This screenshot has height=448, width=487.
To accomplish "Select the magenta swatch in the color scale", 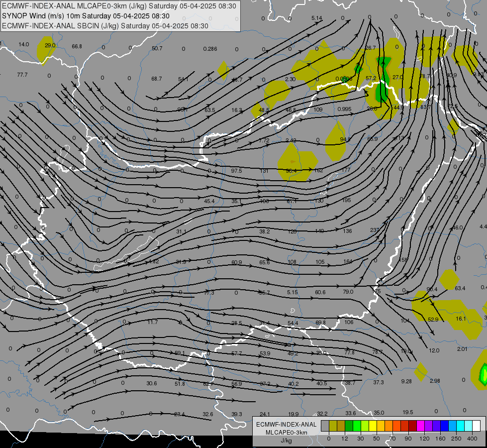I will click(x=421, y=426).
